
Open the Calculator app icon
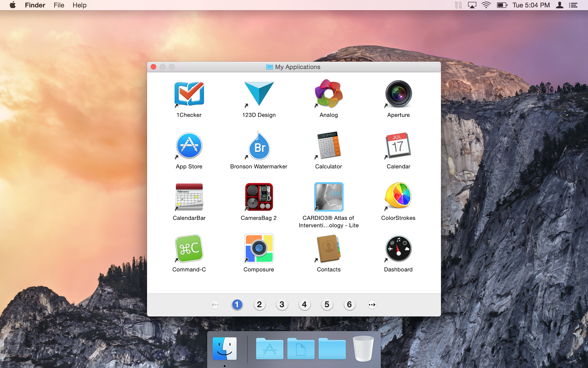point(329,145)
